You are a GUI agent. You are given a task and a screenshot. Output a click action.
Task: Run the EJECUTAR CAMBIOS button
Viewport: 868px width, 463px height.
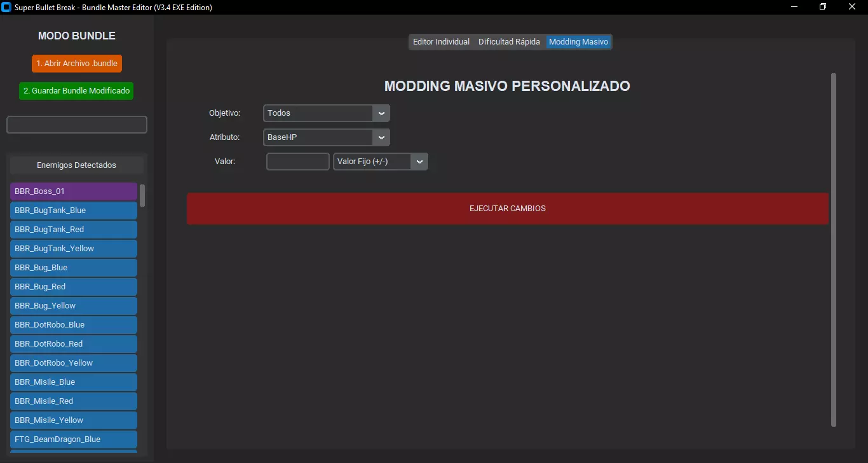pos(508,209)
